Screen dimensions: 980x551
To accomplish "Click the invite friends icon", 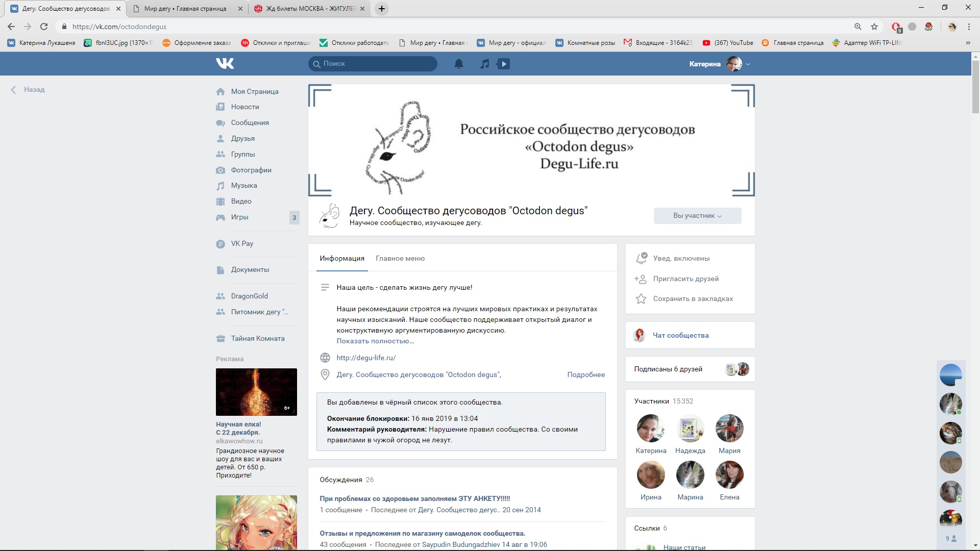I will tap(641, 279).
